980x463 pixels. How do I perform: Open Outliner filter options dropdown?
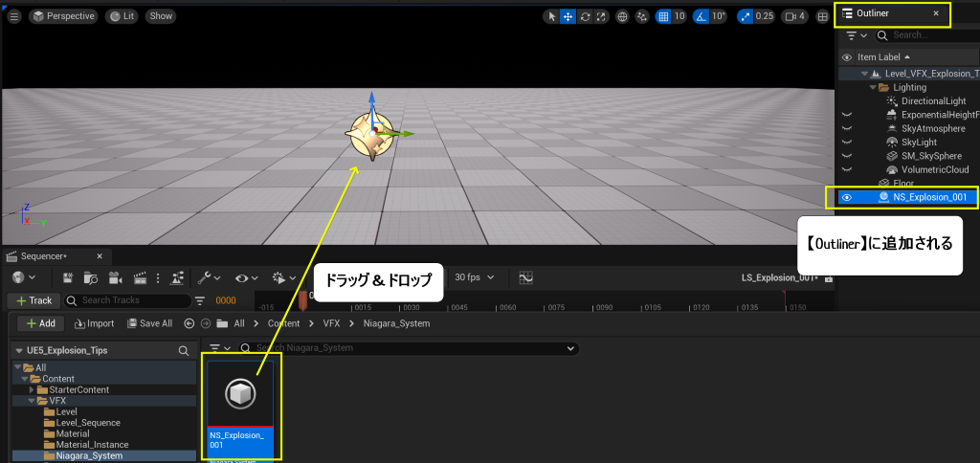(857, 35)
